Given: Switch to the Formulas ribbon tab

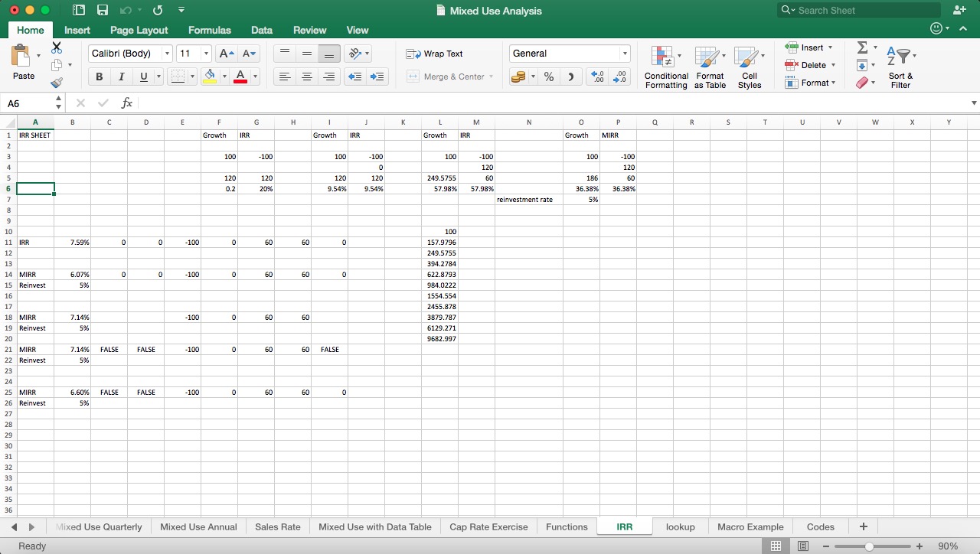Looking at the screenshot, I should click(209, 31).
